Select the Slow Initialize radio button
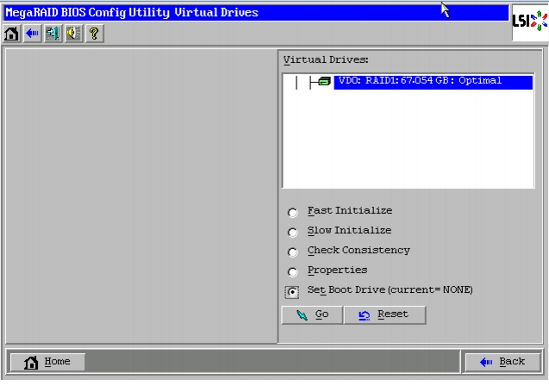The height and width of the screenshot is (392, 549). pos(292,232)
